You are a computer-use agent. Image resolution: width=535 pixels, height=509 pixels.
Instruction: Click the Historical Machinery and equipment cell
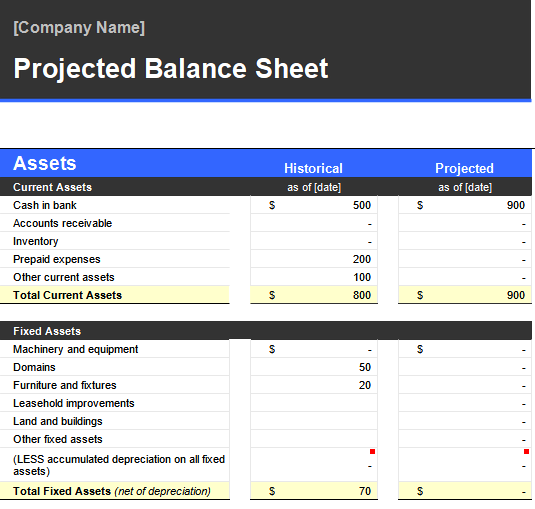314,349
